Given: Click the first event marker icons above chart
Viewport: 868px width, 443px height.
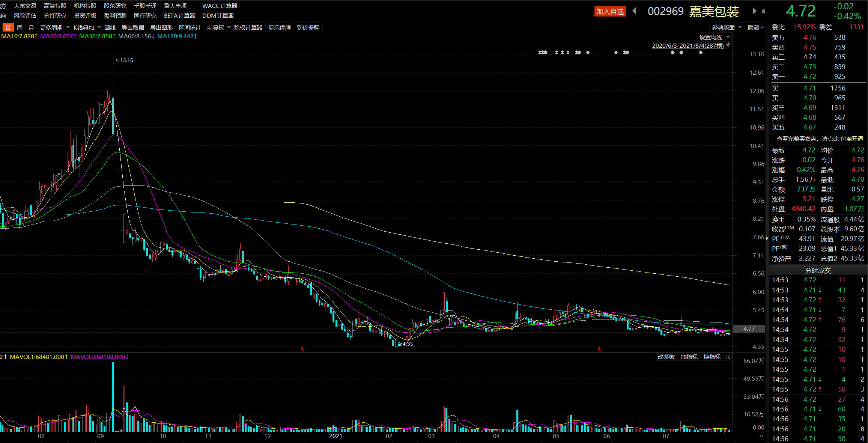Looking at the screenshot, I should point(543,53).
